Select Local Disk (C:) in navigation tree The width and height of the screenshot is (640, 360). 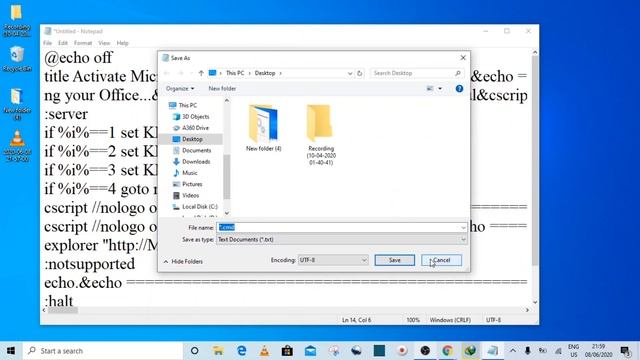click(200, 207)
